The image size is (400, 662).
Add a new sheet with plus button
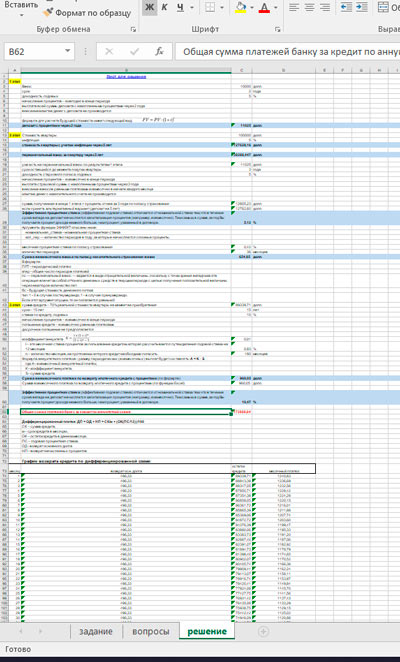(263, 632)
